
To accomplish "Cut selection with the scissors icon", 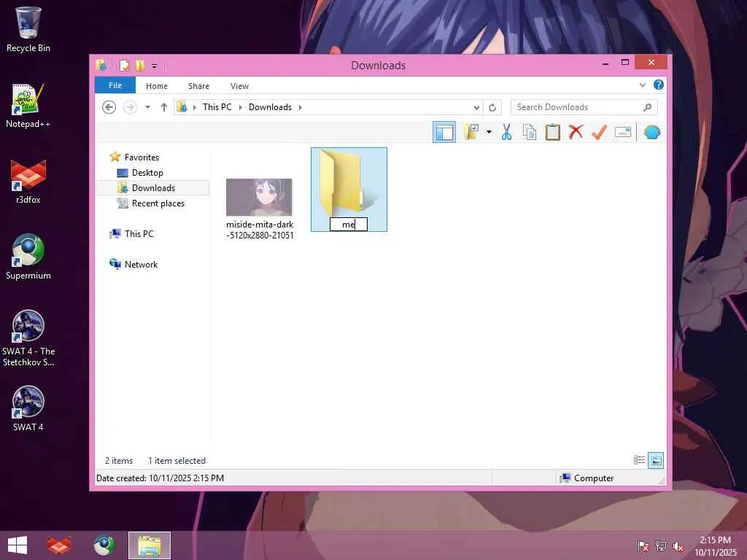I will point(506,132).
